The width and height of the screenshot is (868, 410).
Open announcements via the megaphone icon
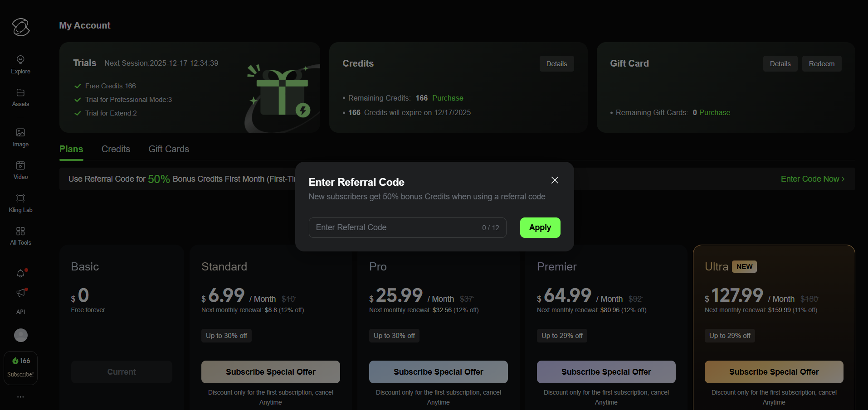coord(20,293)
